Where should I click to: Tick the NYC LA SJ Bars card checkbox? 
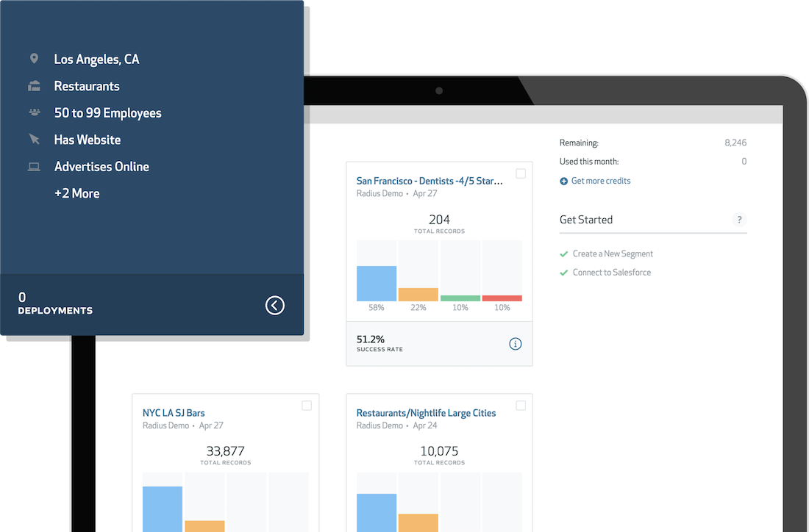click(307, 406)
